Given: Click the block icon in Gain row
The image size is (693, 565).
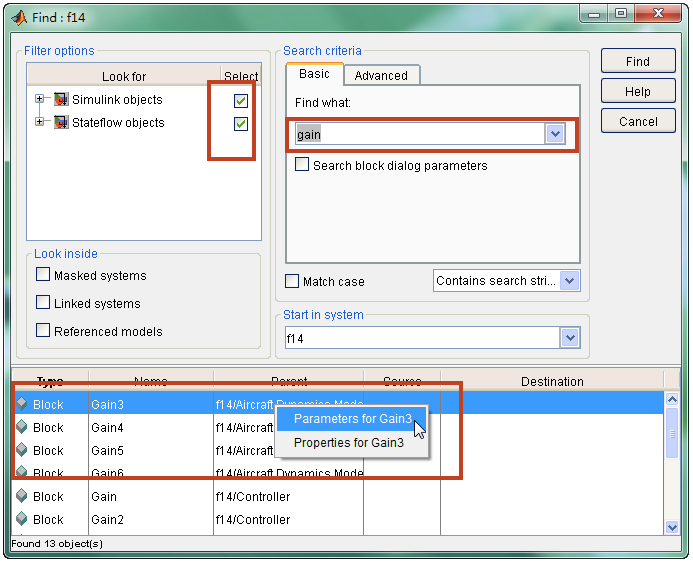Looking at the screenshot, I should tap(21, 496).
